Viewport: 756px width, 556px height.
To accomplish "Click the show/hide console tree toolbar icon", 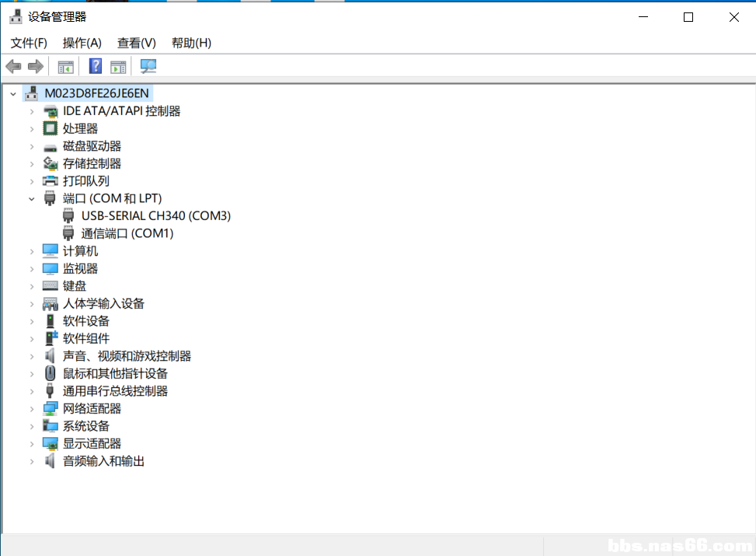I will click(65, 66).
